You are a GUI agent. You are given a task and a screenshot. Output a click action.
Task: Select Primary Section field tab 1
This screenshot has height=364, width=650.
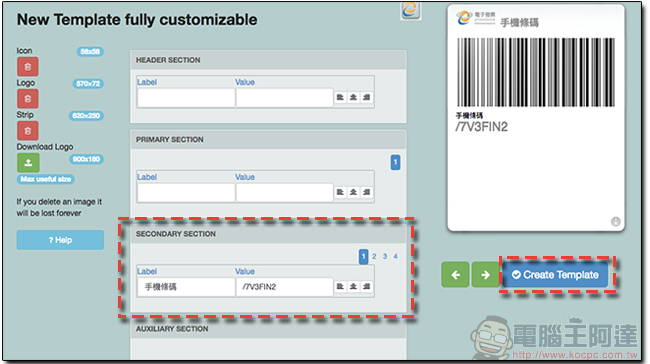[395, 162]
